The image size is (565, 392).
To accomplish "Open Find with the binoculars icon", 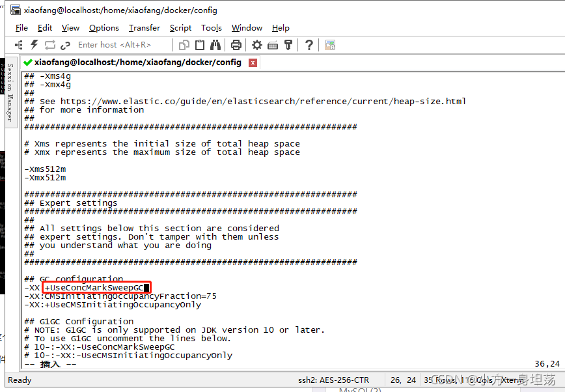I will click(215, 45).
